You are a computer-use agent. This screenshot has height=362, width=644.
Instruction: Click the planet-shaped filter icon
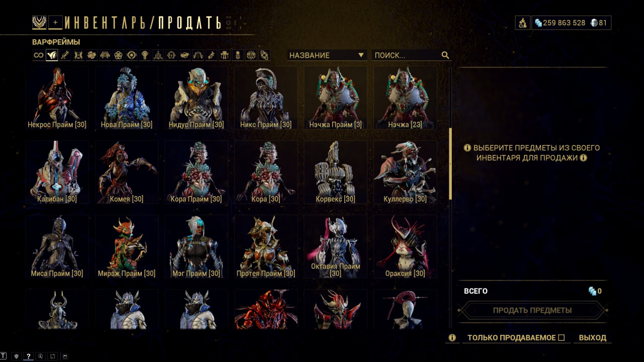click(x=185, y=55)
